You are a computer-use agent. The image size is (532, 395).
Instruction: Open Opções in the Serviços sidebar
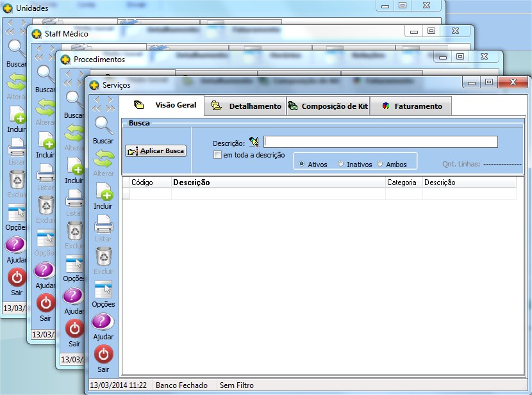coord(103,290)
